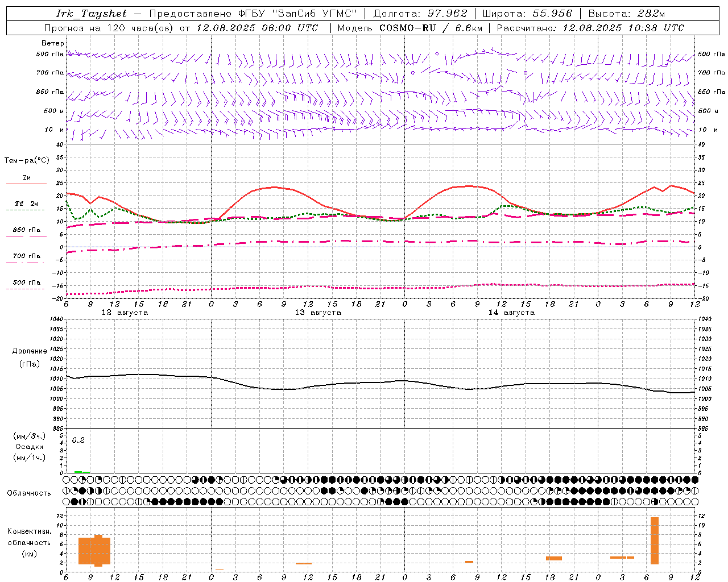Click the Осадки precipitation label
The image size is (728, 582).
coord(30,447)
